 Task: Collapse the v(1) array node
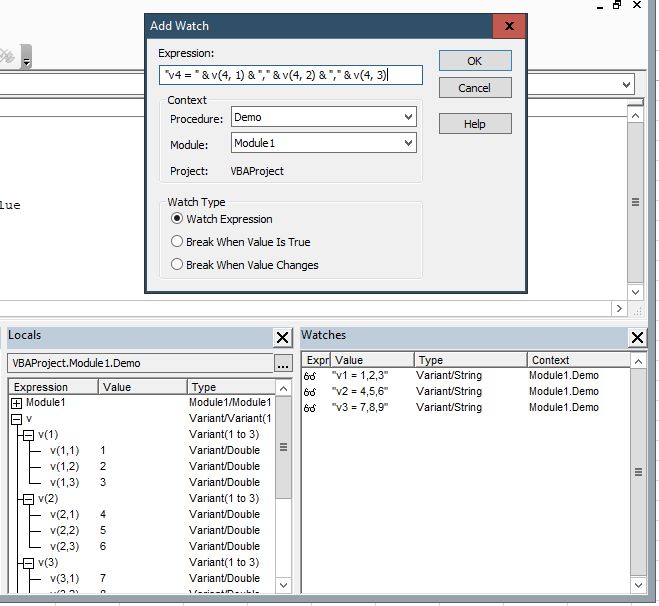pyautogui.click(x=28, y=435)
